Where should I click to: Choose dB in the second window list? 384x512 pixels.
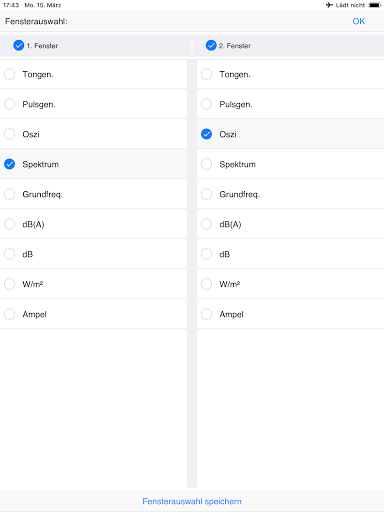click(290, 254)
